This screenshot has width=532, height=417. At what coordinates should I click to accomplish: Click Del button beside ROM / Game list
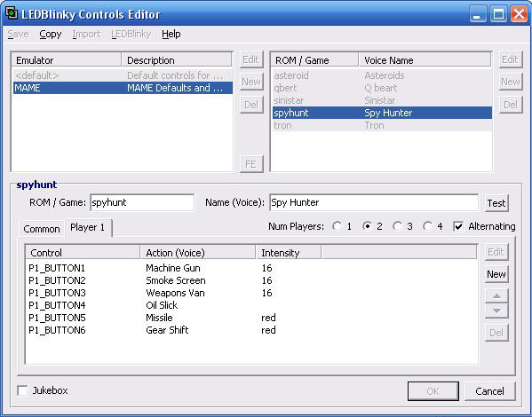[511, 105]
